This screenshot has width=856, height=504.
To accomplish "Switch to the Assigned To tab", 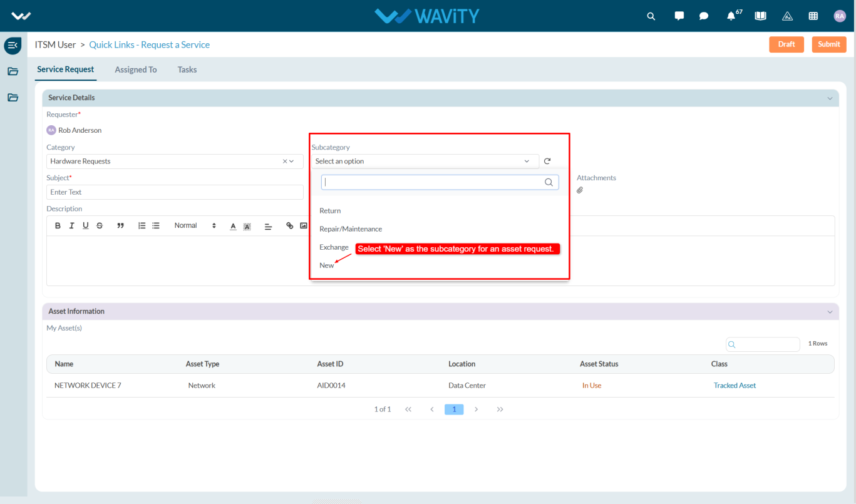I will point(136,69).
